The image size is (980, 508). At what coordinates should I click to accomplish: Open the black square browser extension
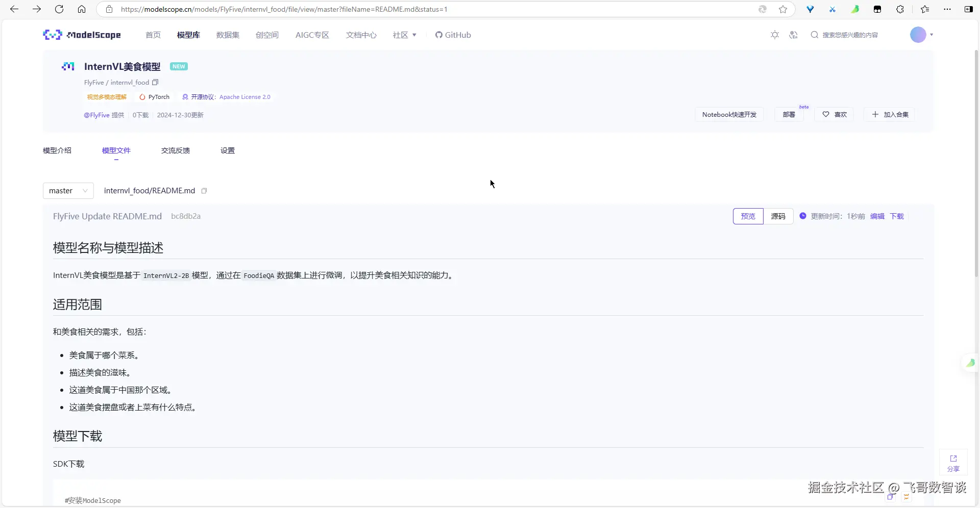tap(877, 9)
